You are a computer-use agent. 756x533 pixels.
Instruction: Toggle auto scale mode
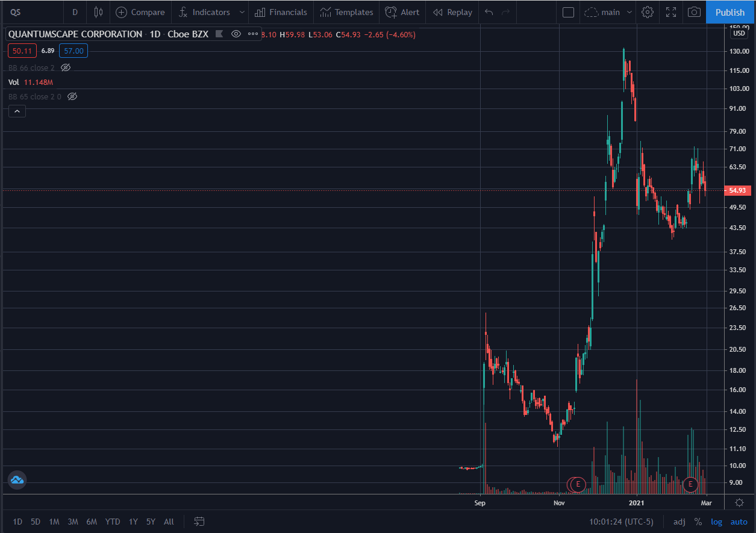click(x=739, y=522)
